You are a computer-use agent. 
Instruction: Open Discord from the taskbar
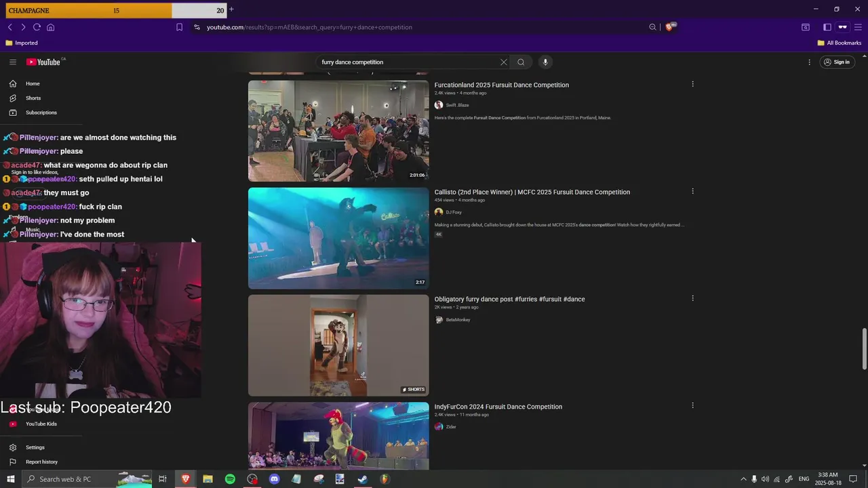[274, 479]
